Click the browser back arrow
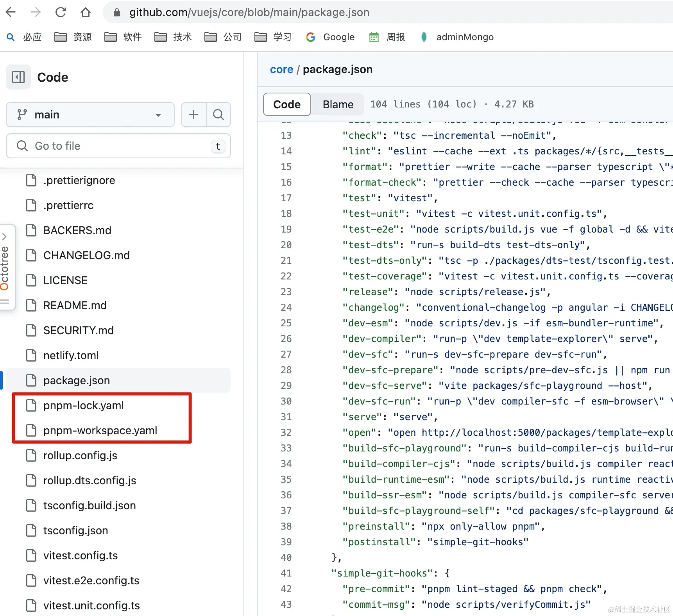The width and height of the screenshot is (673, 616). 11,12
